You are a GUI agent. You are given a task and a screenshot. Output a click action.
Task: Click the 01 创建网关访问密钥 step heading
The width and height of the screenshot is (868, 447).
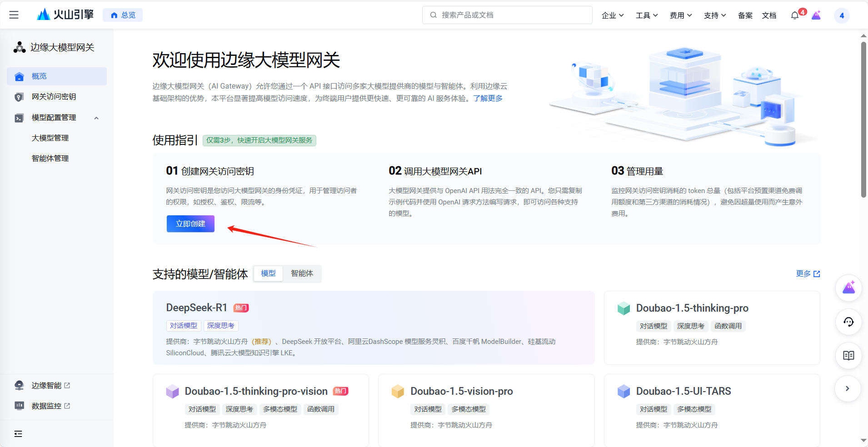pyautogui.click(x=210, y=171)
